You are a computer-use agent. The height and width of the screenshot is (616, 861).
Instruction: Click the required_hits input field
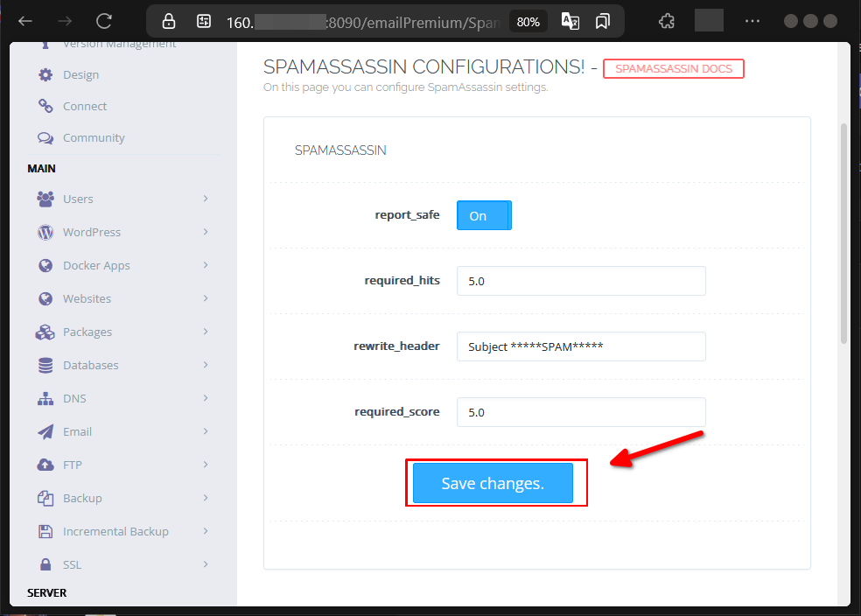[x=581, y=281]
